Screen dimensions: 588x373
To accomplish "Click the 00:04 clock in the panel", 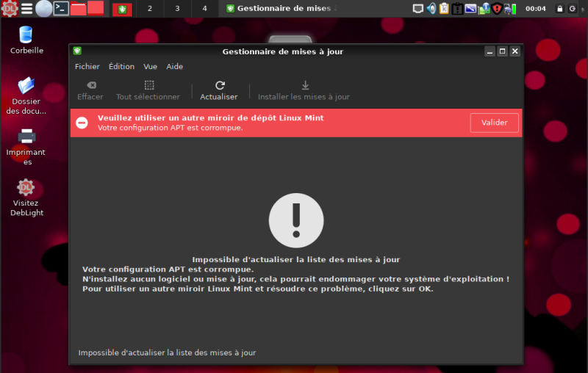I will click(x=536, y=9).
